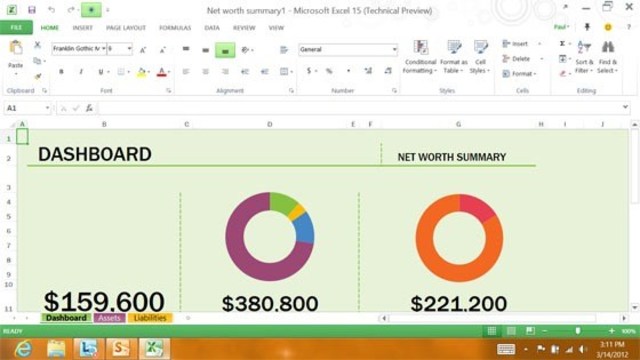Open Conditional Formatting
640x360 pixels.
point(420,57)
